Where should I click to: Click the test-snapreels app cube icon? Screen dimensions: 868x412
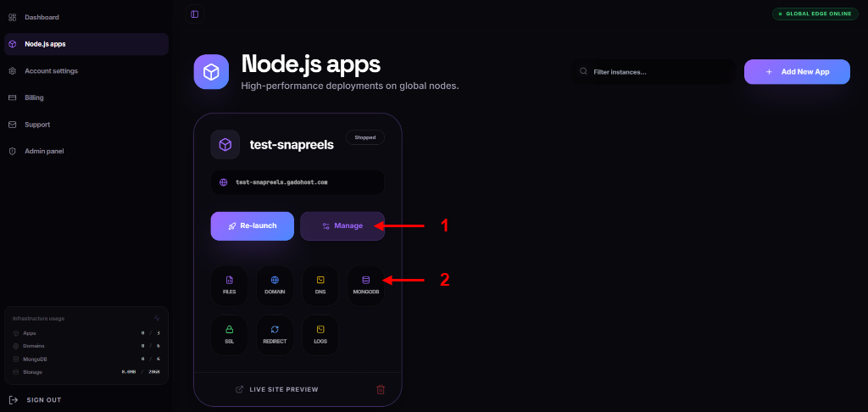225,144
